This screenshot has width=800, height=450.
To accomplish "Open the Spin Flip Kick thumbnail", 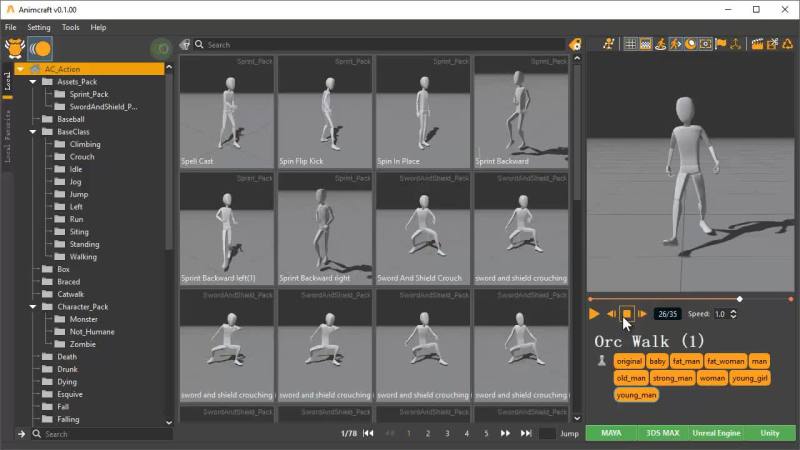I will [x=325, y=112].
